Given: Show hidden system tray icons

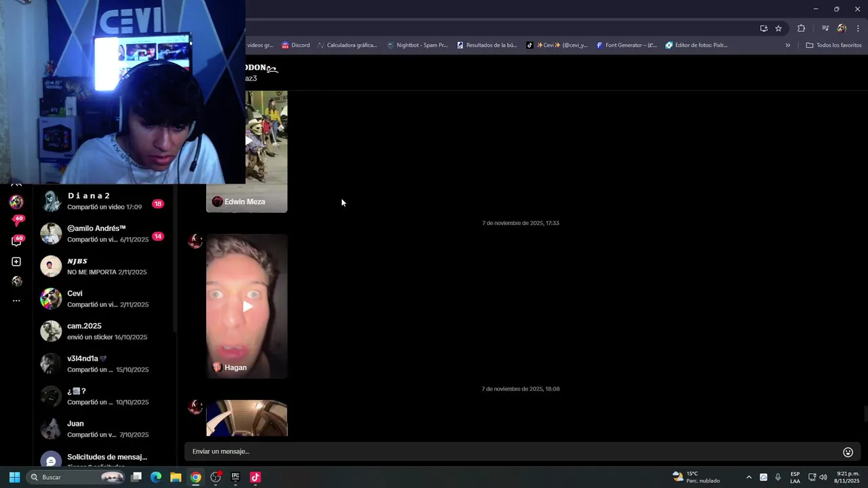Looking at the screenshot, I should (749, 477).
